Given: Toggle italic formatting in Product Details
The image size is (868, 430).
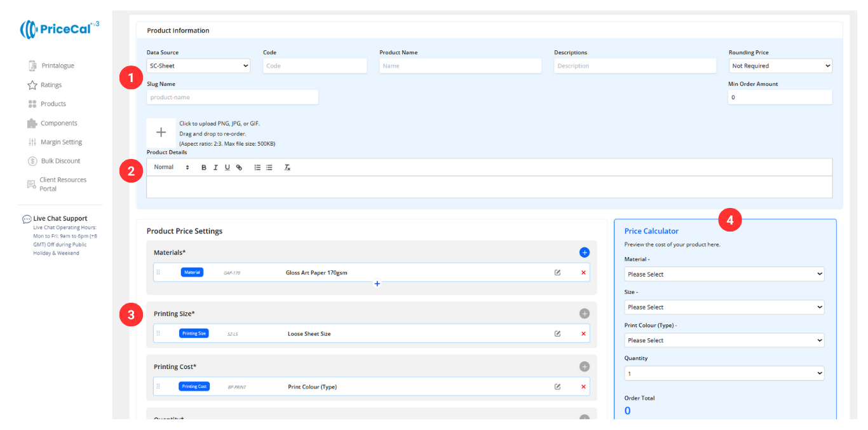Looking at the screenshot, I should [x=215, y=167].
